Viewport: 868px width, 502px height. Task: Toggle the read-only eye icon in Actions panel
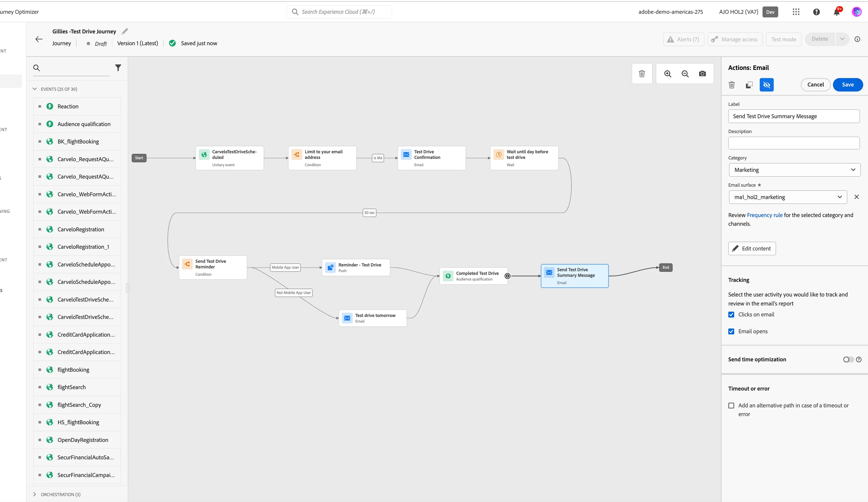[766, 85]
